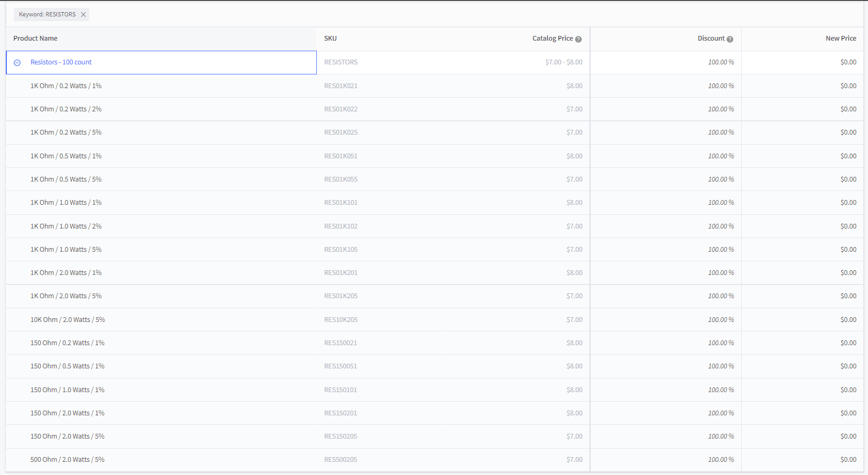
Task: Select the 150 Ohm / 0.2 Watts / 1% variant
Action: [x=68, y=343]
